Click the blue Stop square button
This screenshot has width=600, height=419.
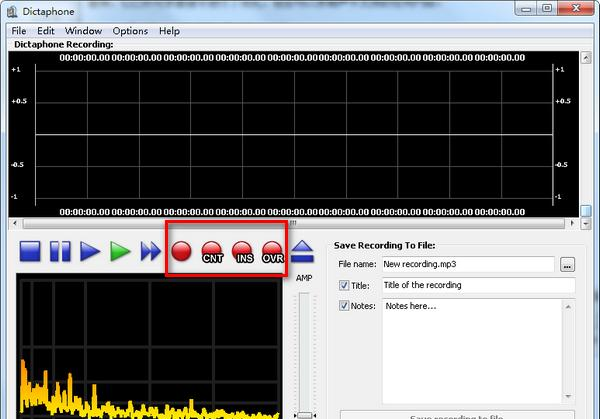30,251
